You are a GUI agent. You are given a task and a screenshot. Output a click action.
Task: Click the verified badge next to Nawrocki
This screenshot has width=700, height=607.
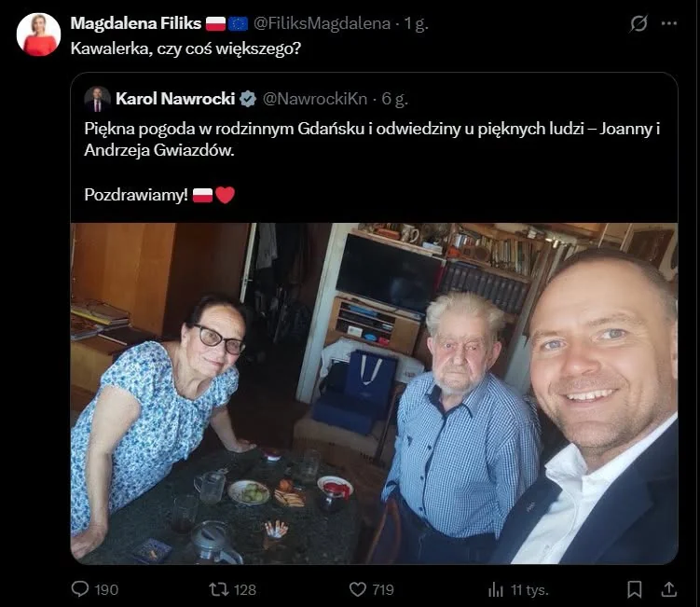click(x=248, y=99)
